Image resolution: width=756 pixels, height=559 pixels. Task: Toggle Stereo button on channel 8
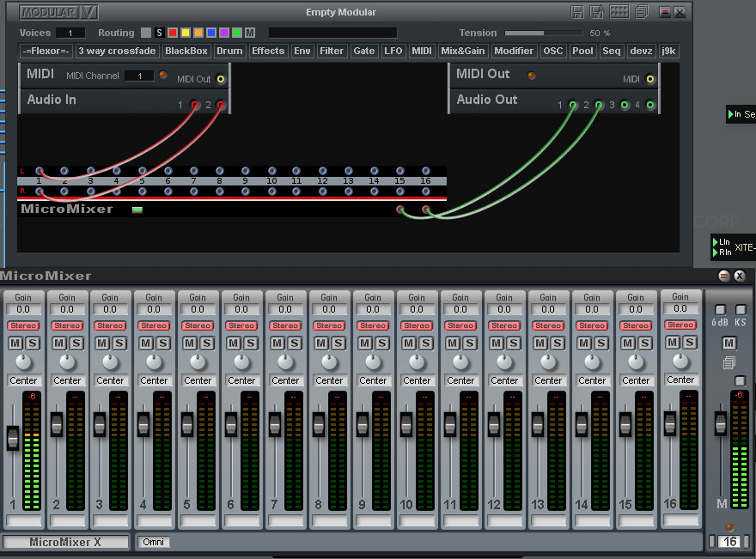[x=329, y=325]
